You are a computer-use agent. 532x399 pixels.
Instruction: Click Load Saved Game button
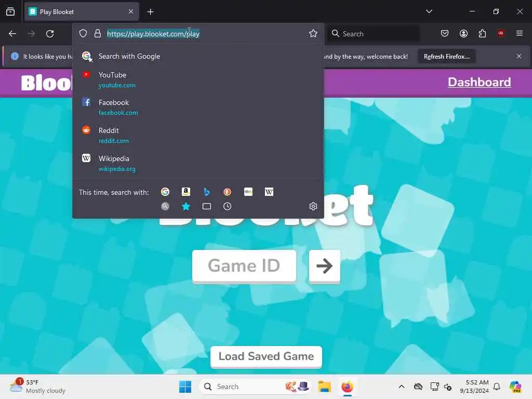[267, 356]
